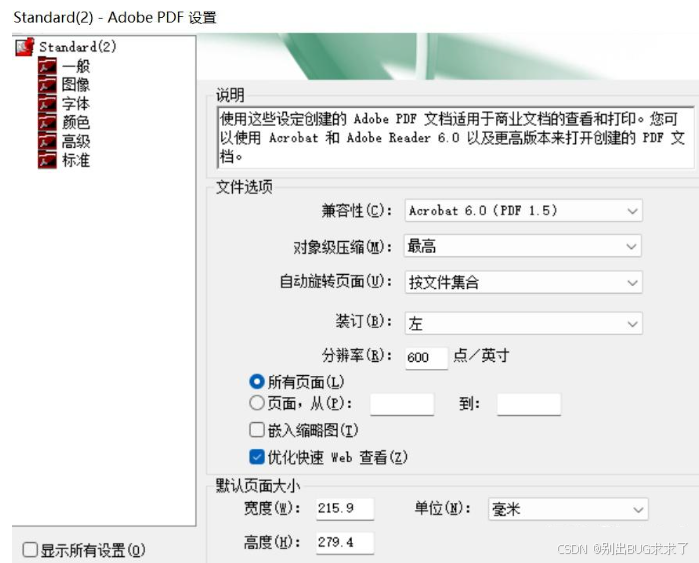Image resolution: width=699 pixels, height=563 pixels.
Task: Open the 高级 settings page
Action: [x=76, y=141]
